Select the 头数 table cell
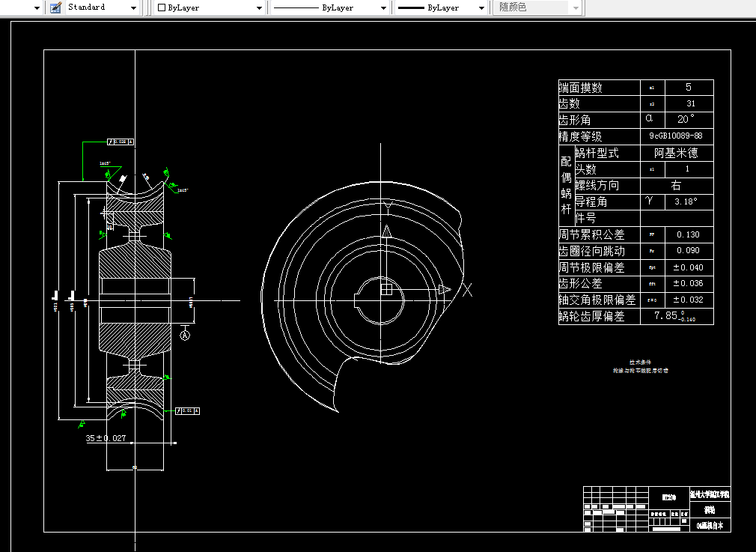This screenshot has height=552, width=756. pos(607,169)
